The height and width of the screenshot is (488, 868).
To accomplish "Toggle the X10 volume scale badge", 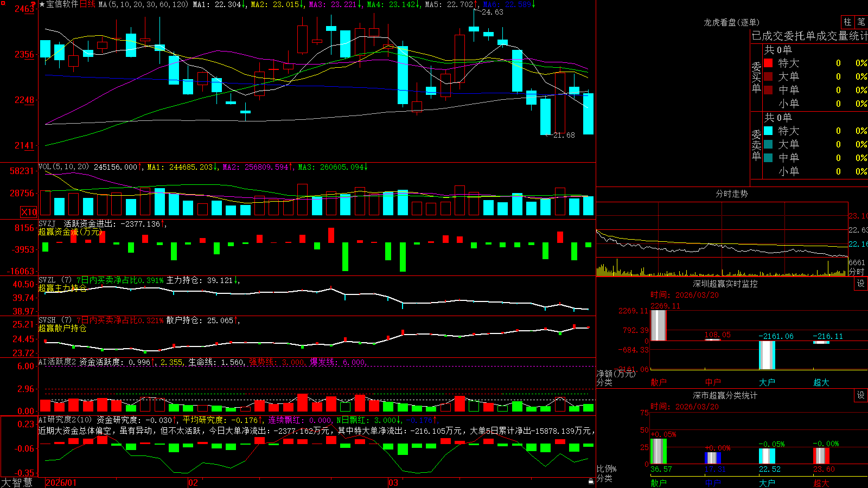I will tap(29, 212).
